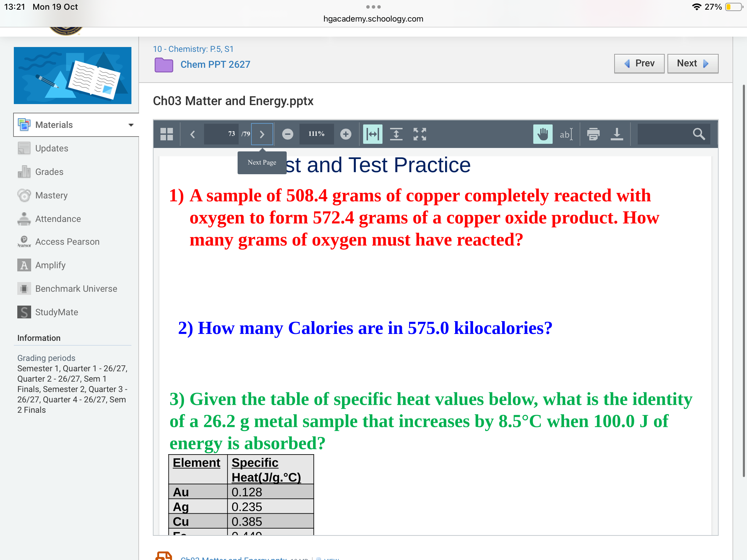This screenshot has height=560, width=747.
Task: Open the thumbnail grid view
Action: click(x=167, y=134)
